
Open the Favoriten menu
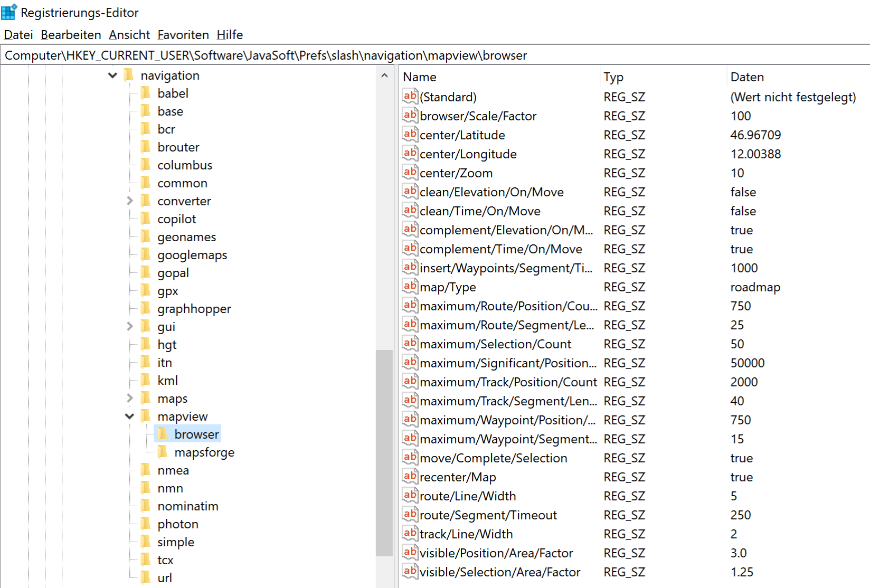point(183,35)
